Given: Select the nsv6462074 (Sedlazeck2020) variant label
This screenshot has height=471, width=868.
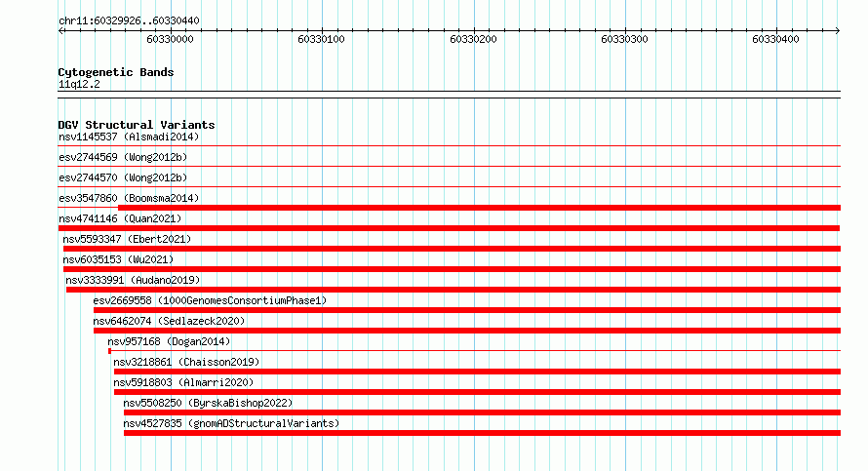Looking at the screenshot, I should [x=169, y=321].
